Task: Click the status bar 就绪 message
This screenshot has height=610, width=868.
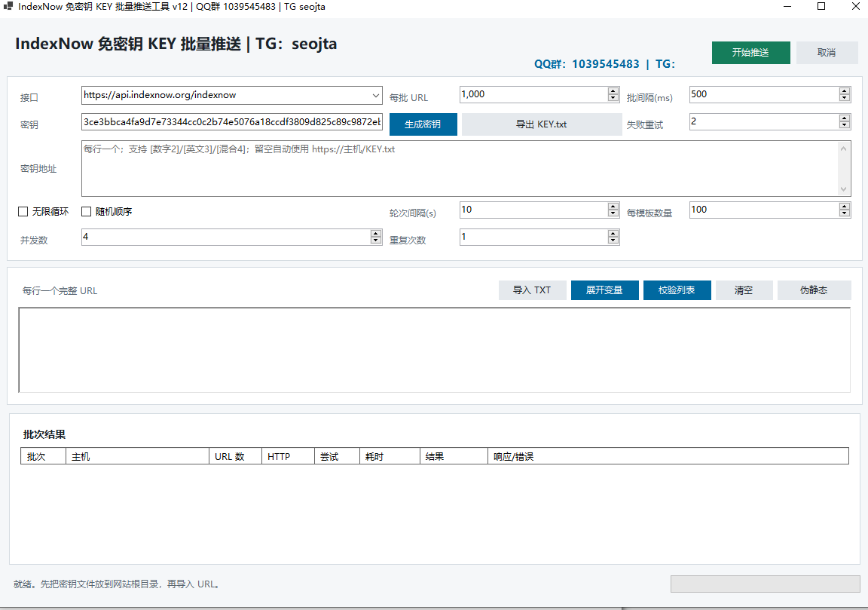Action: tap(118, 584)
